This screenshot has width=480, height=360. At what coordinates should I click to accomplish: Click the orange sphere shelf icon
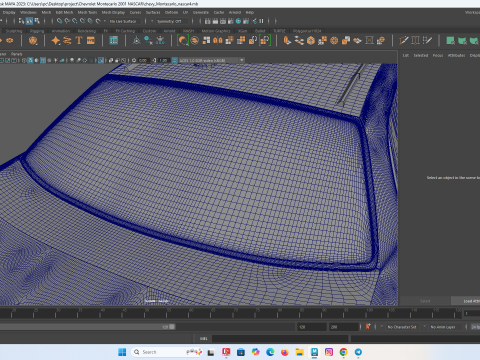tap(195, 41)
